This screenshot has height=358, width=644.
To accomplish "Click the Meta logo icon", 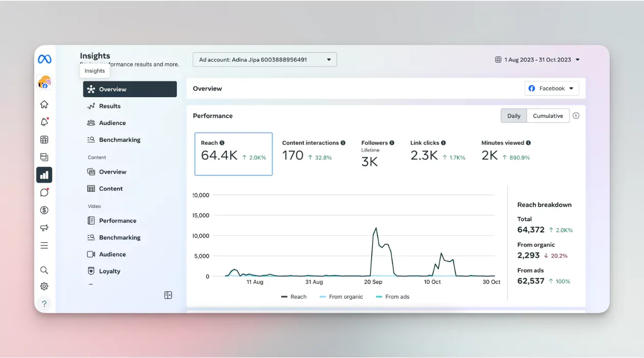I will [x=44, y=59].
